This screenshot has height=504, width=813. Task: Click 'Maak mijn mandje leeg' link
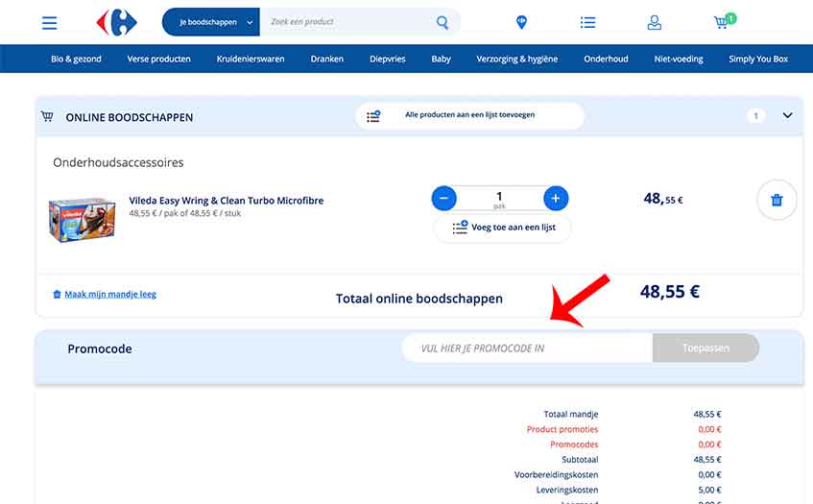click(x=110, y=294)
